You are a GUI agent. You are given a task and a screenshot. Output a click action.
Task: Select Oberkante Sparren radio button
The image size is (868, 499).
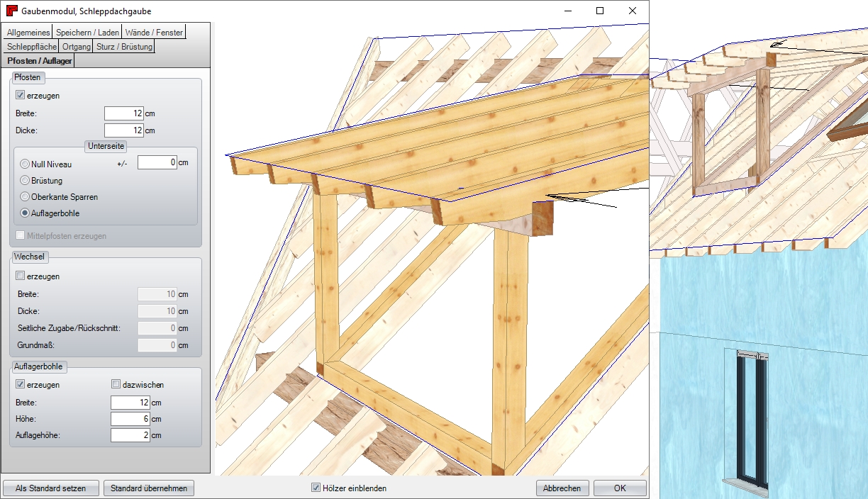pyautogui.click(x=25, y=197)
